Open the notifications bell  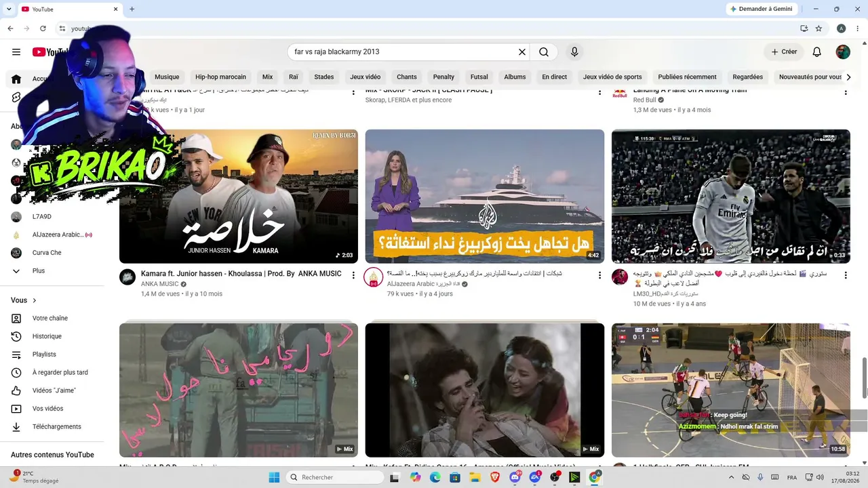(817, 52)
